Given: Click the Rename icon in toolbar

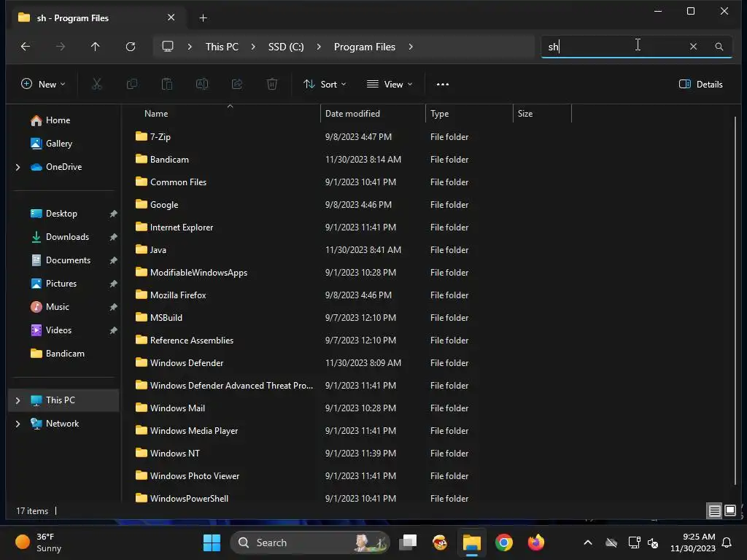Looking at the screenshot, I should (202, 85).
